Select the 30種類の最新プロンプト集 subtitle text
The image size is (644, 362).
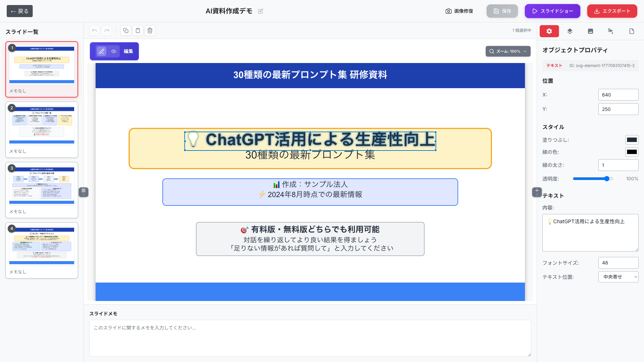310,155
